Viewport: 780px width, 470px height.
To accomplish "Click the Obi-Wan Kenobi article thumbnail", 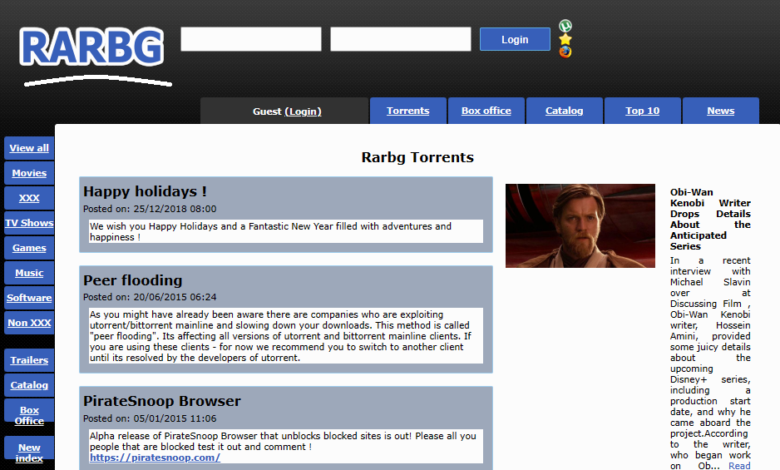I will coord(580,226).
